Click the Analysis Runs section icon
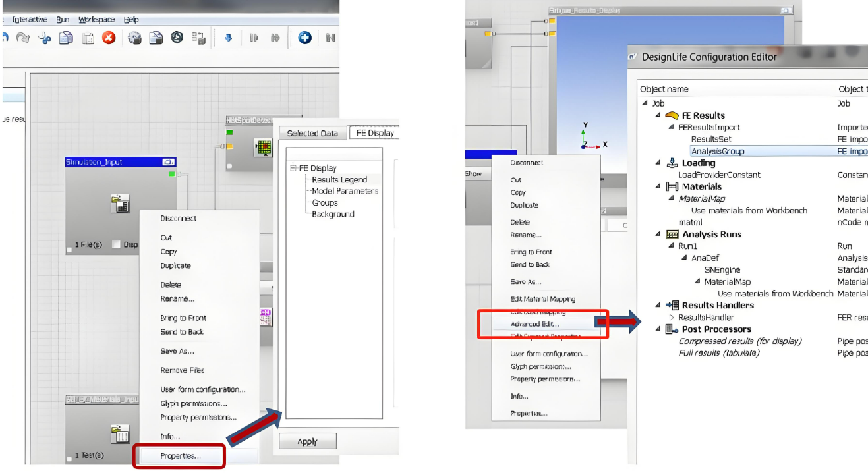This screenshot has width=868, height=475. pyautogui.click(x=672, y=234)
